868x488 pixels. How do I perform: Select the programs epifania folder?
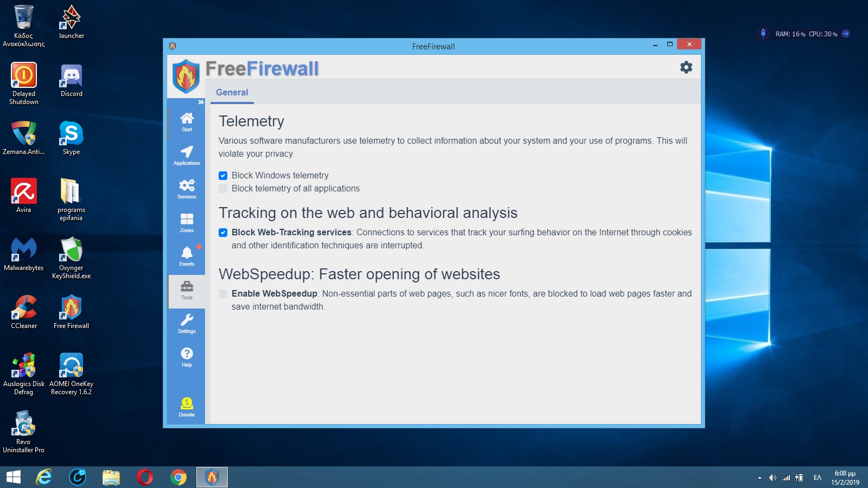pyautogui.click(x=71, y=200)
